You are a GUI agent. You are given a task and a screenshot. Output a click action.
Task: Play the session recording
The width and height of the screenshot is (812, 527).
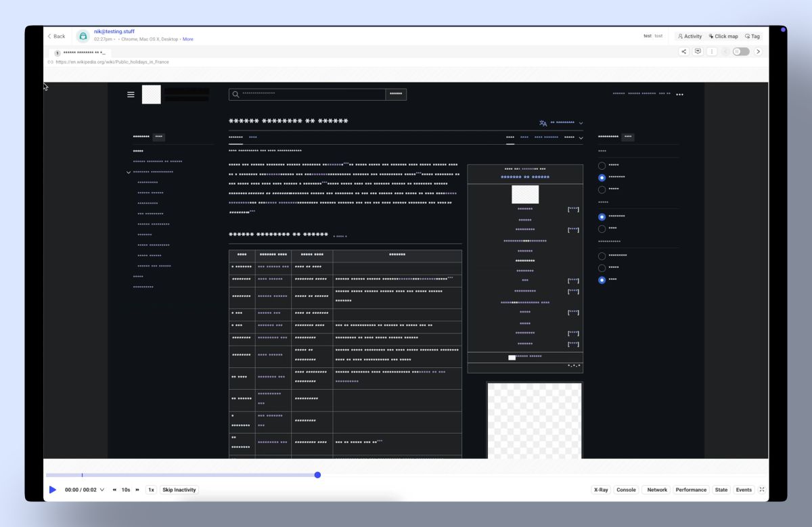click(x=53, y=490)
